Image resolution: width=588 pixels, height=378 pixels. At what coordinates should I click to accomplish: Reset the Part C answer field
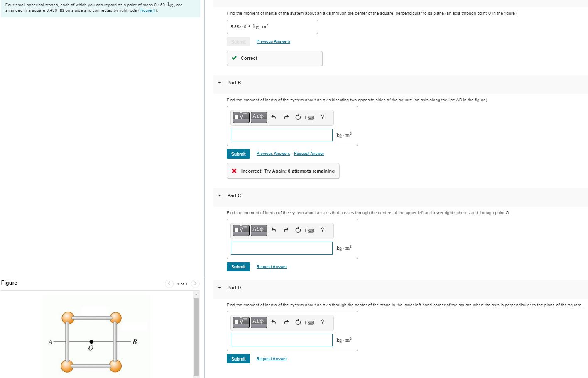298,230
